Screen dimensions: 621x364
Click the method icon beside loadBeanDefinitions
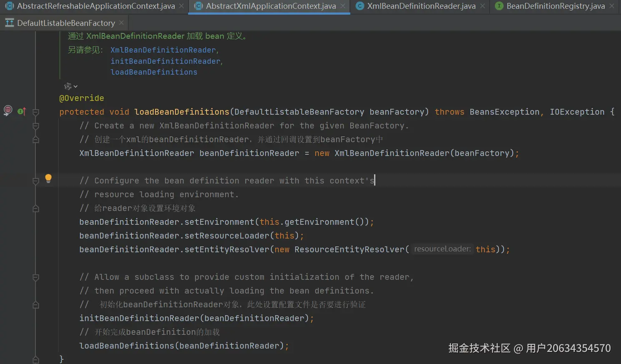[x=8, y=110]
